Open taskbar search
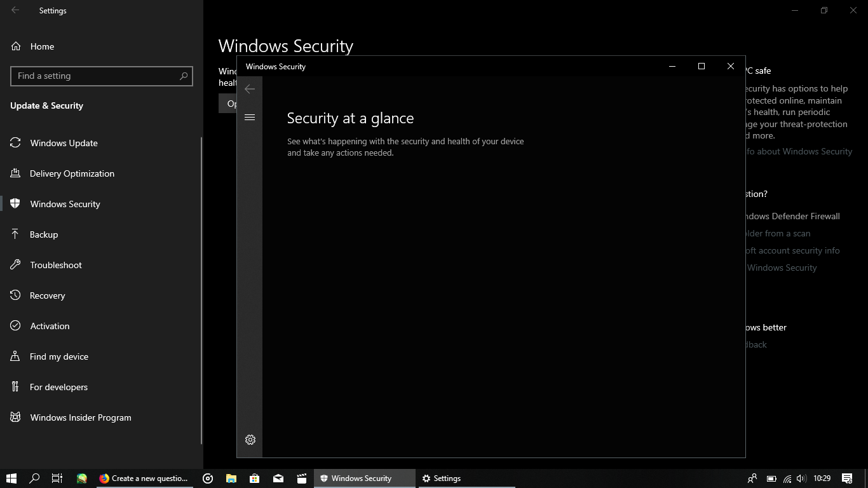 34,478
